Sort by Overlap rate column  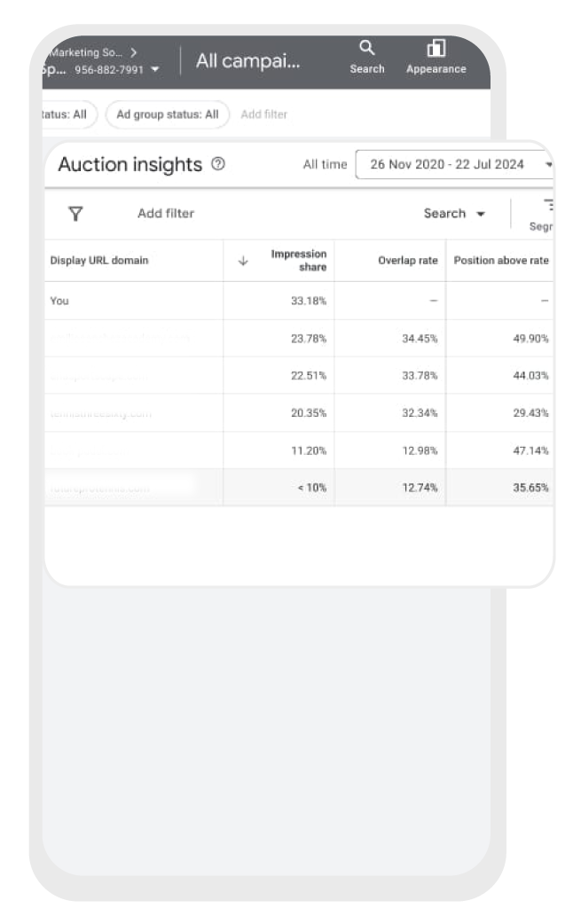coord(407,261)
